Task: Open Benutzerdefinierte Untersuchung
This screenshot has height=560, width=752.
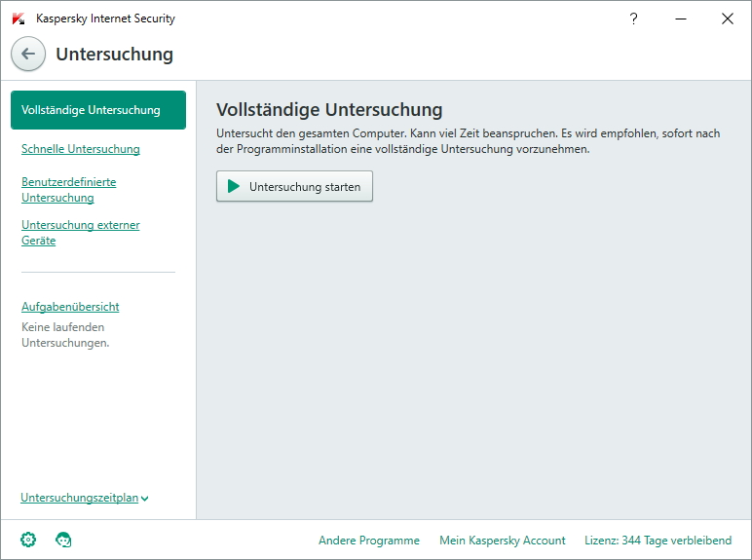Action: (x=68, y=190)
